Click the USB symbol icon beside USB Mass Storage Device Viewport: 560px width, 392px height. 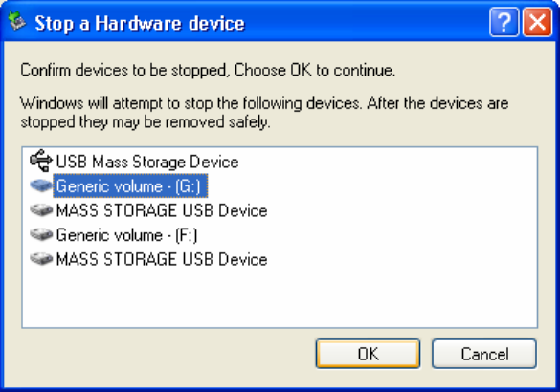[x=41, y=161]
